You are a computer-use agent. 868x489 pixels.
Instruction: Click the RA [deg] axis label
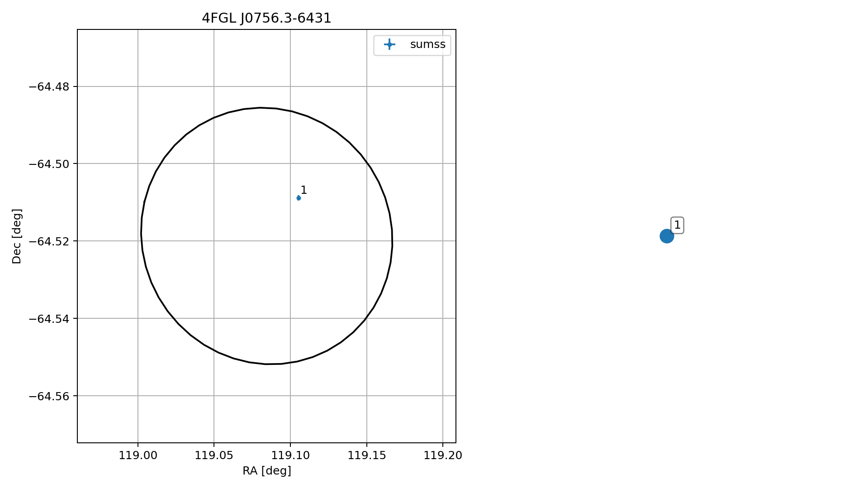click(x=267, y=471)
